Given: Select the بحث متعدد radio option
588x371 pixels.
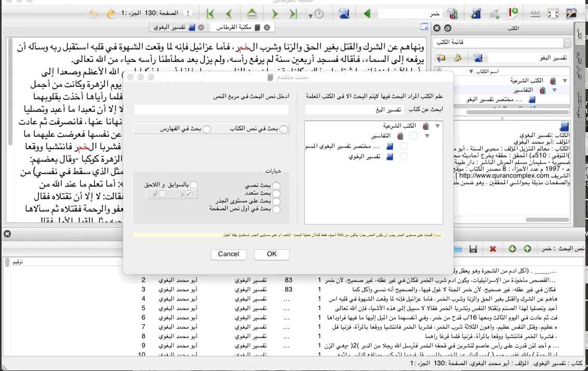Looking at the screenshot, I should [x=276, y=194].
